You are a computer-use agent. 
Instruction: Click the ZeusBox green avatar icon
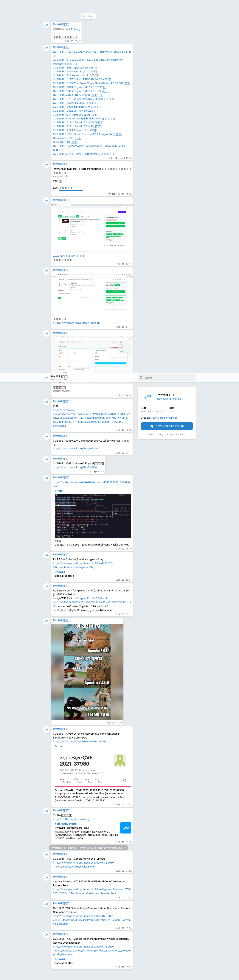coord(120,761)
